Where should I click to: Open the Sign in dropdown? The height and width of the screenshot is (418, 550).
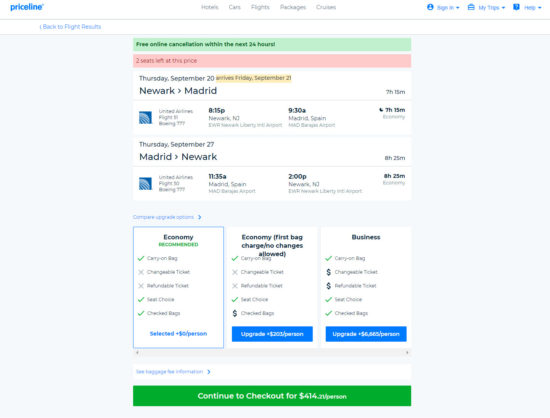[x=443, y=7]
